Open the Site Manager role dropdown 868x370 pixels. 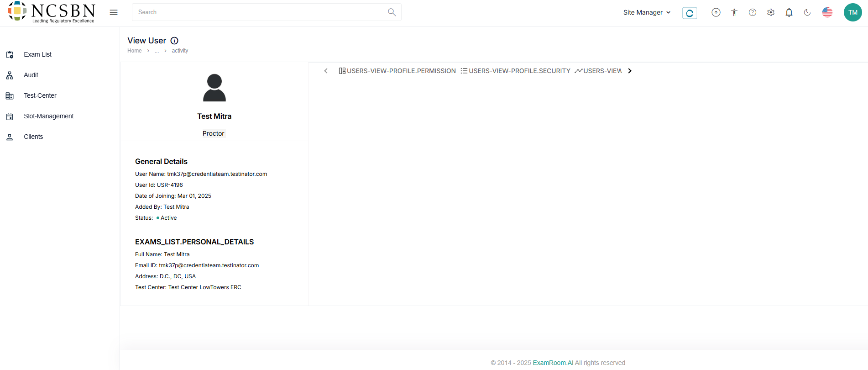coord(647,12)
